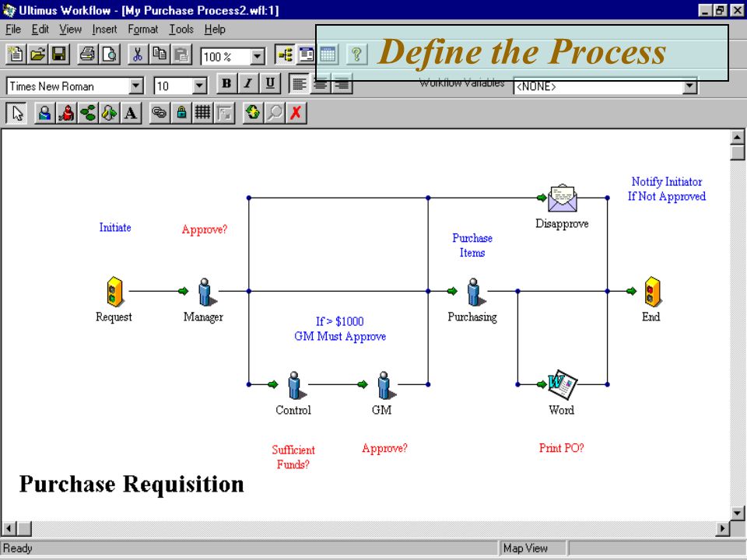
Task: Click the red X delete icon
Action: (x=296, y=114)
